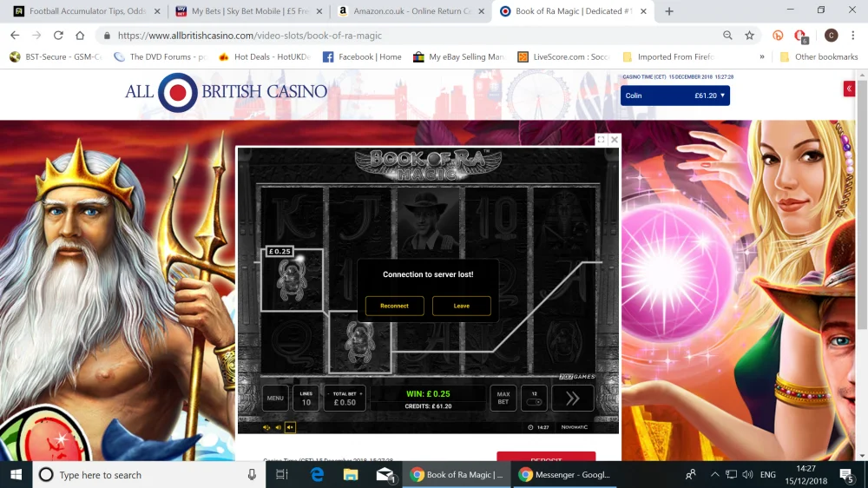The image size is (868, 488).
Task: Click the MAX BET button
Action: click(x=503, y=398)
